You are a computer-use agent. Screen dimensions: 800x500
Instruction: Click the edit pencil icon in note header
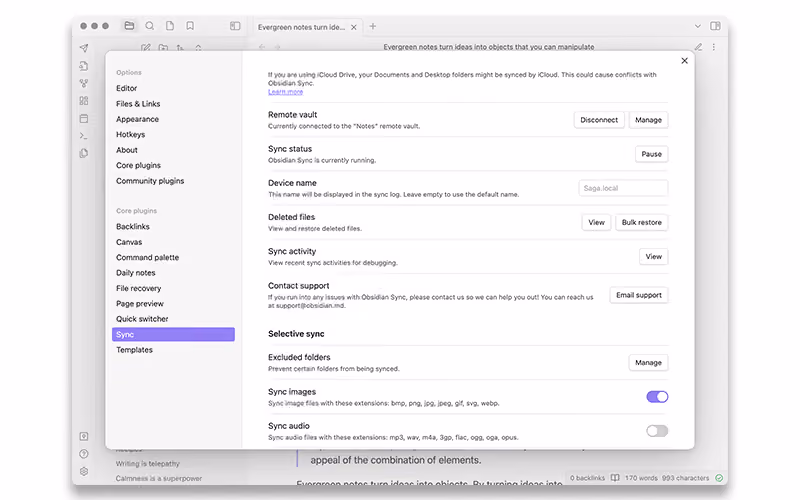pos(698,47)
